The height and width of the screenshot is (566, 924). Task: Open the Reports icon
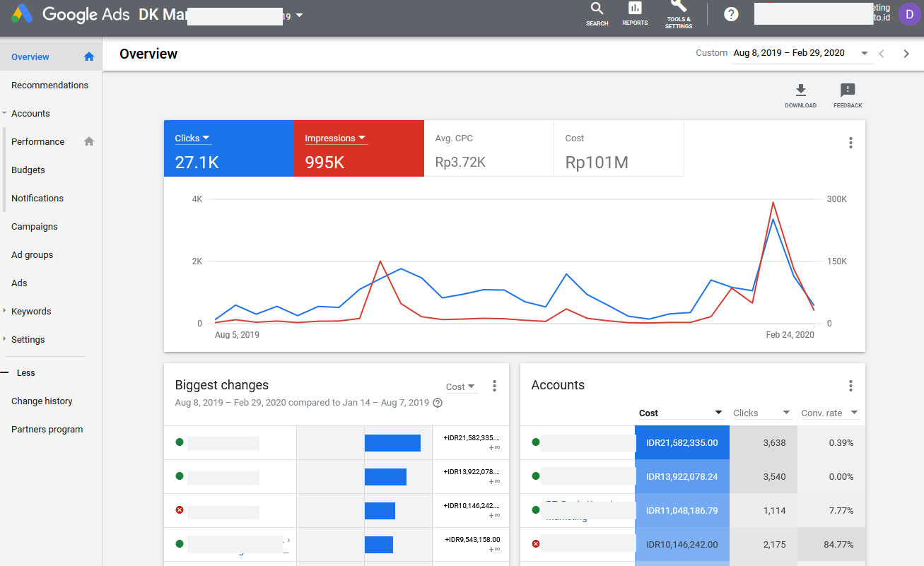(635, 13)
